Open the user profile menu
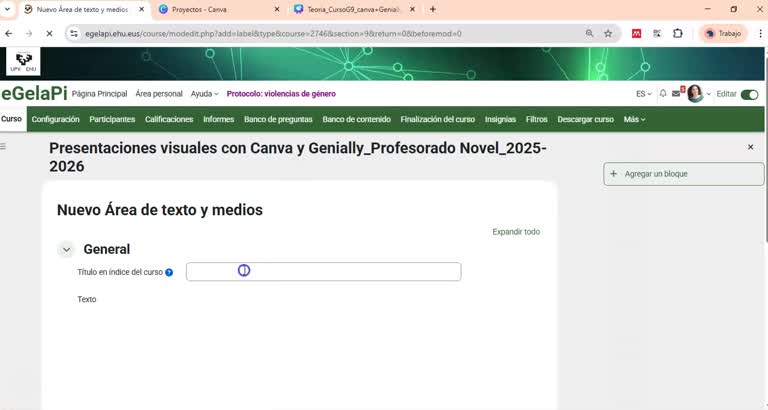 point(697,94)
